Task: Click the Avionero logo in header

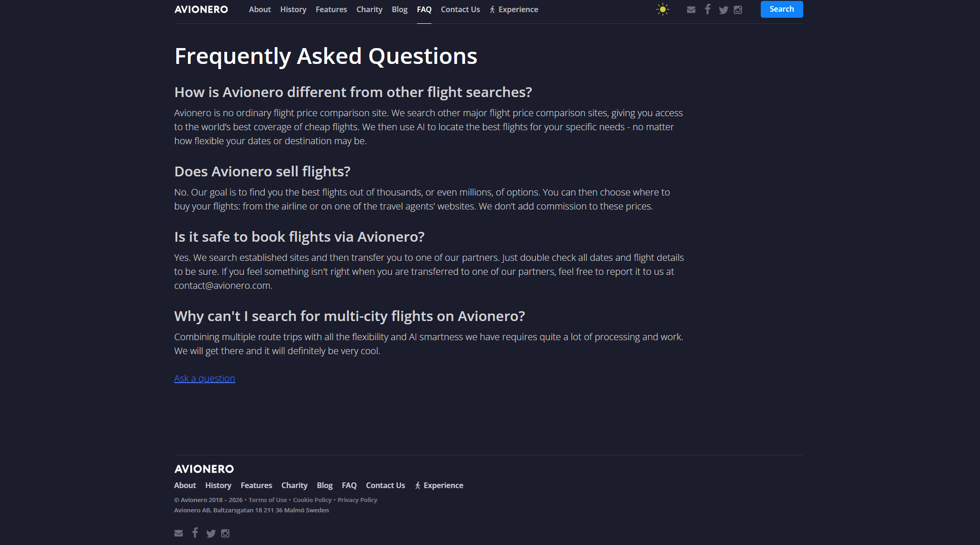Action: [201, 9]
